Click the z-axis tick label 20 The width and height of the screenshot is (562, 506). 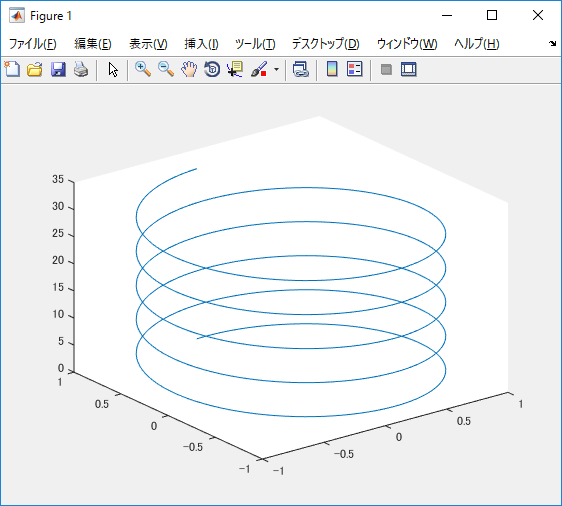58,260
